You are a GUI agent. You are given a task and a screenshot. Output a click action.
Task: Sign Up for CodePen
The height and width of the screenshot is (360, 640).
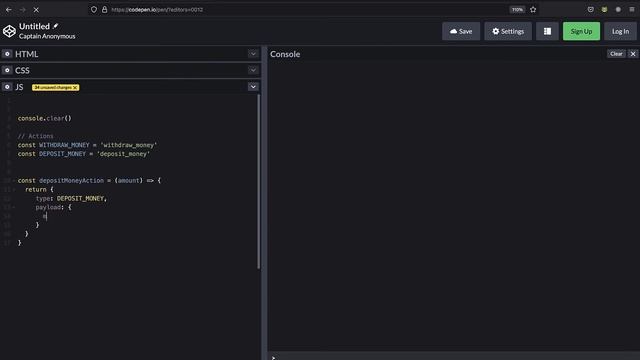tap(581, 31)
